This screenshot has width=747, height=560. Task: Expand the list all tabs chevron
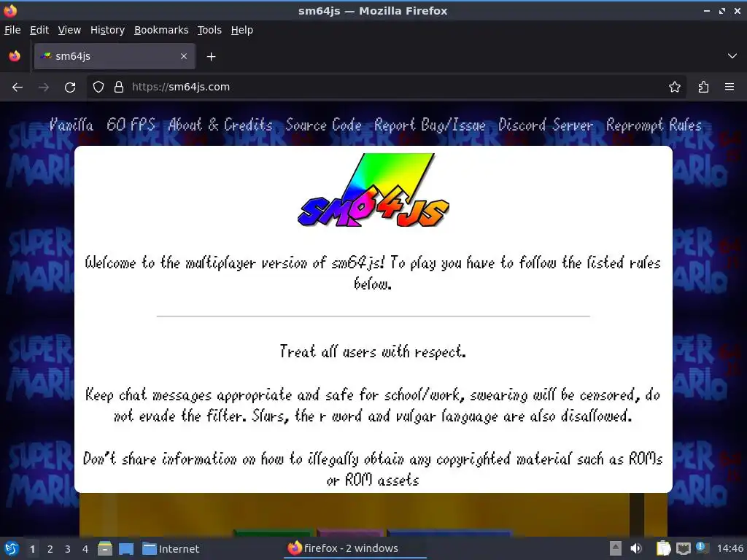[x=732, y=56]
